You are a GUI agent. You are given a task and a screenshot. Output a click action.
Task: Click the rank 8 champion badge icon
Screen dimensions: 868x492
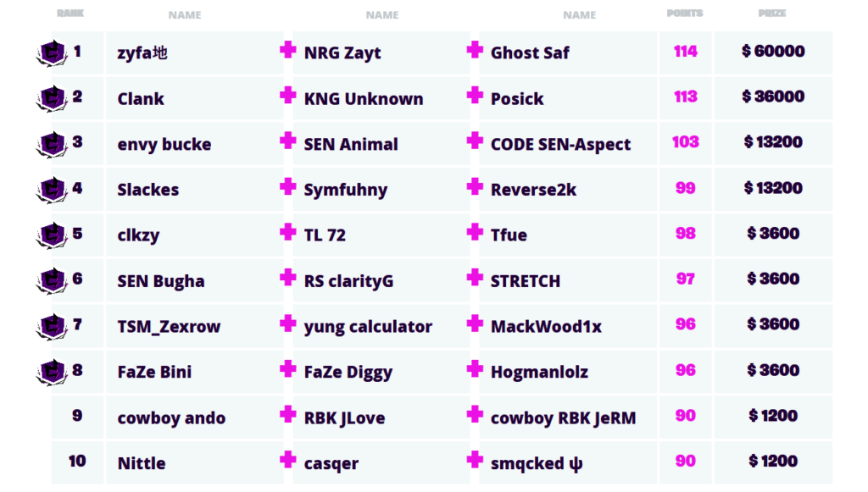tap(52, 372)
